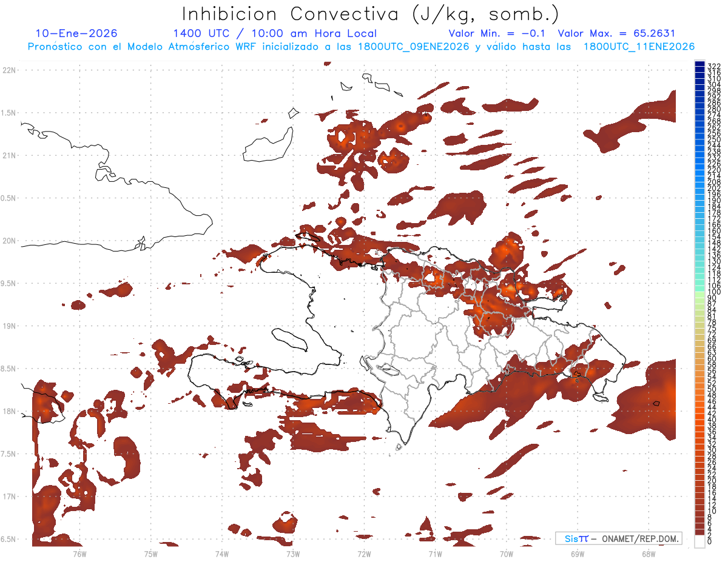Click the '68W' longitude label
Screen dimensions: 728x562
coord(649,554)
